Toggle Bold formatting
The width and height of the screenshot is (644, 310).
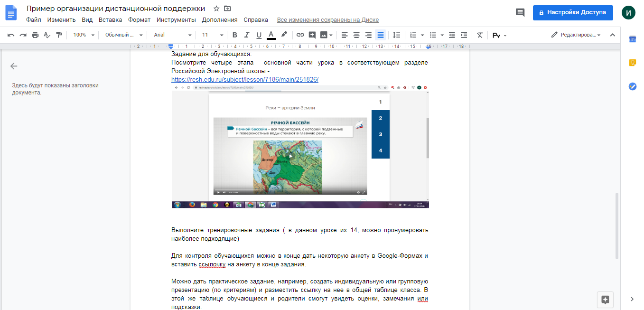tap(234, 35)
